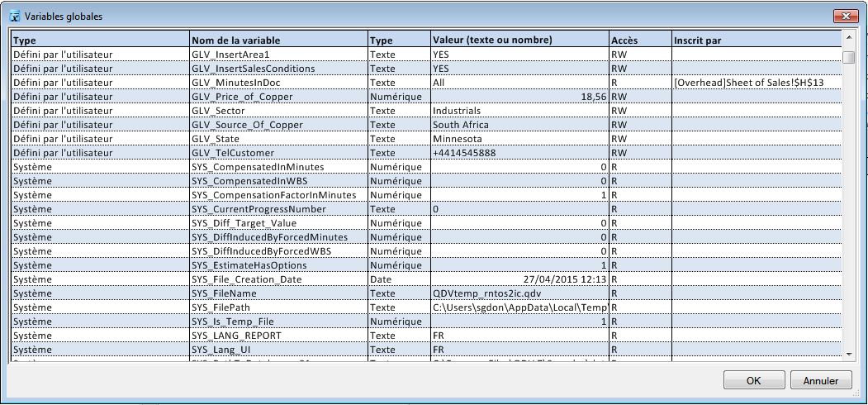
Task: Select SYS_Is_Temp_File cell
Action: (x=279, y=322)
